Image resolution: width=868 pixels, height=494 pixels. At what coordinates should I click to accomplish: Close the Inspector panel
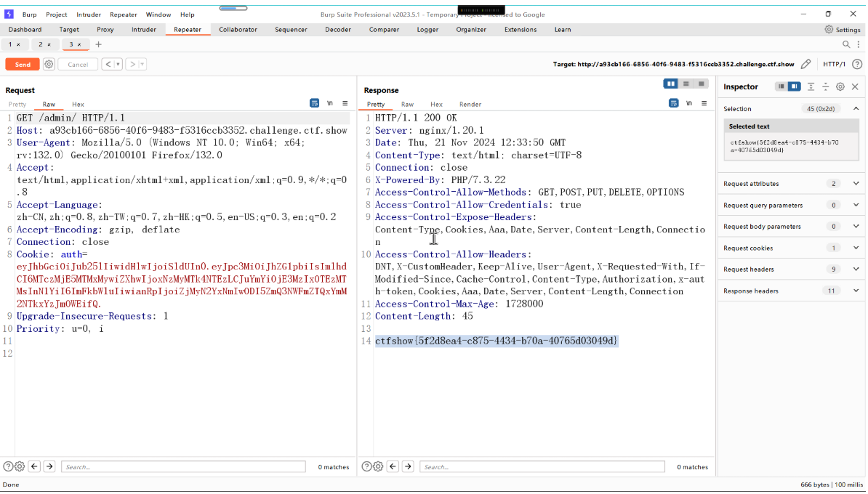point(855,86)
